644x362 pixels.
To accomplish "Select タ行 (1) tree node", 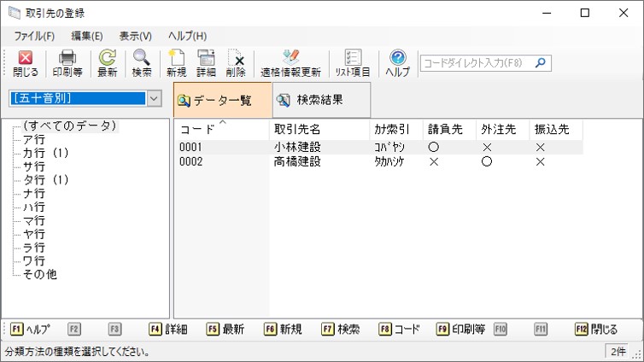I will point(45,180).
